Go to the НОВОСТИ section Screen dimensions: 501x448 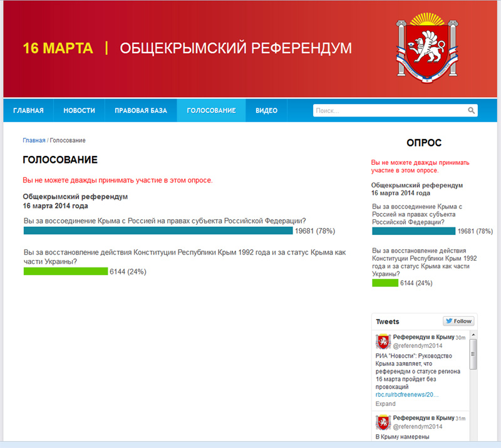click(79, 110)
